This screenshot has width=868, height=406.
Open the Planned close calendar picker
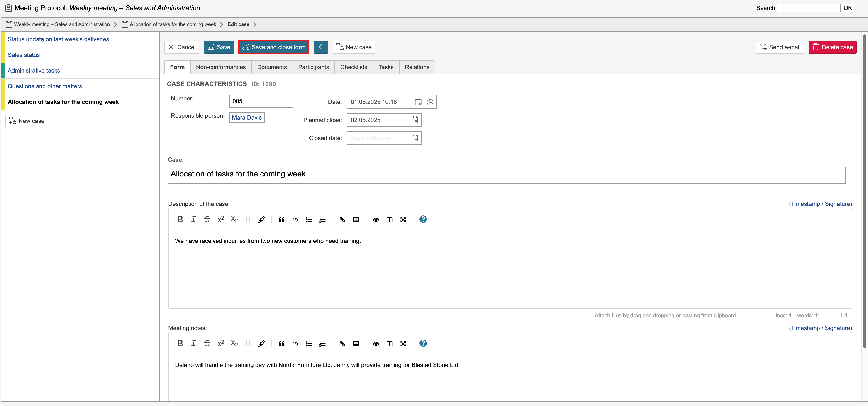tap(414, 120)
